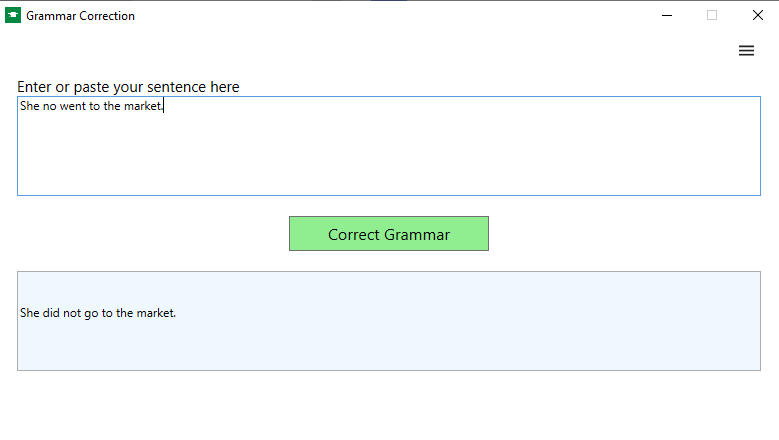Close the Grammar Correction window

pos(757,15)
